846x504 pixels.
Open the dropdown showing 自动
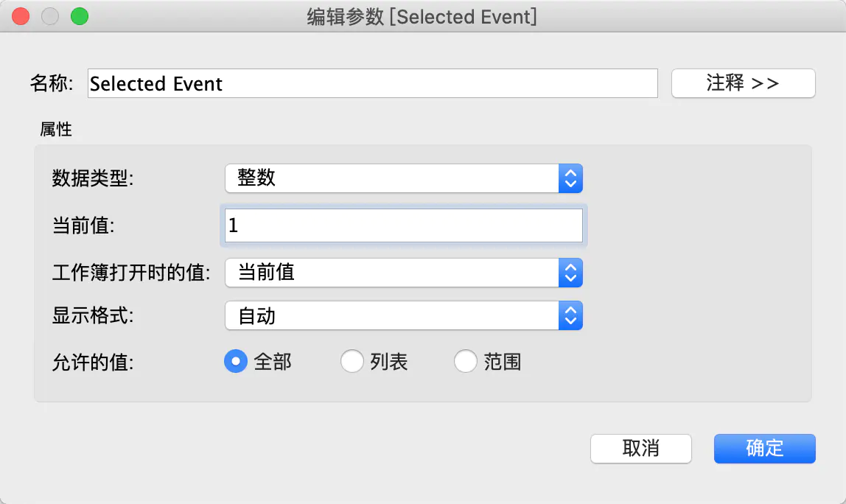(x=404, y=316)
